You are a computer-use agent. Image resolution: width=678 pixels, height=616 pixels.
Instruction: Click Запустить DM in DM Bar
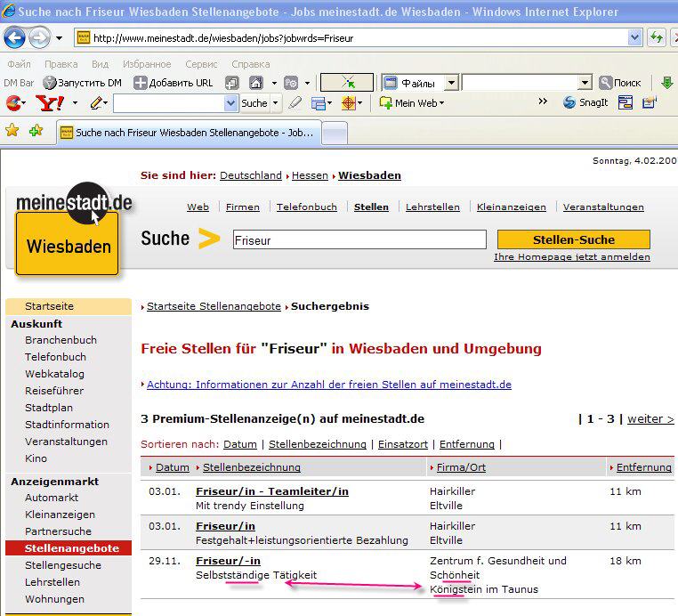click(x=83, y=83)
